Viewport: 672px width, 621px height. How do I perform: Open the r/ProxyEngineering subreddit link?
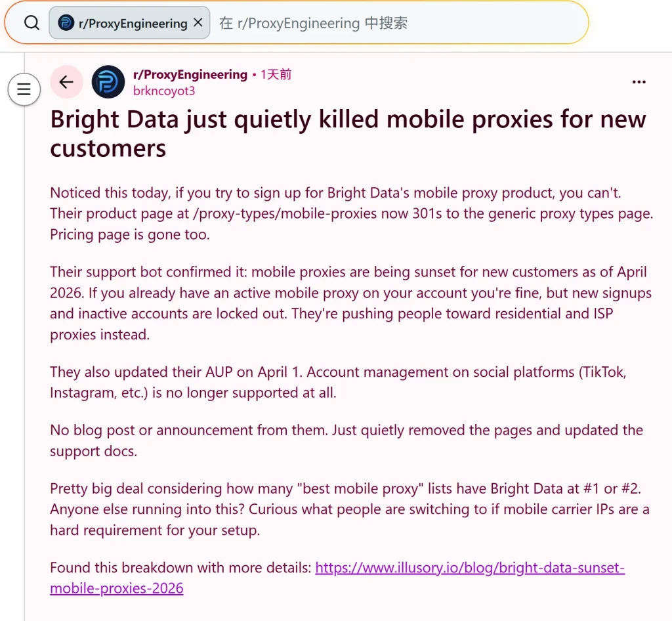click(x=190, y=74)
